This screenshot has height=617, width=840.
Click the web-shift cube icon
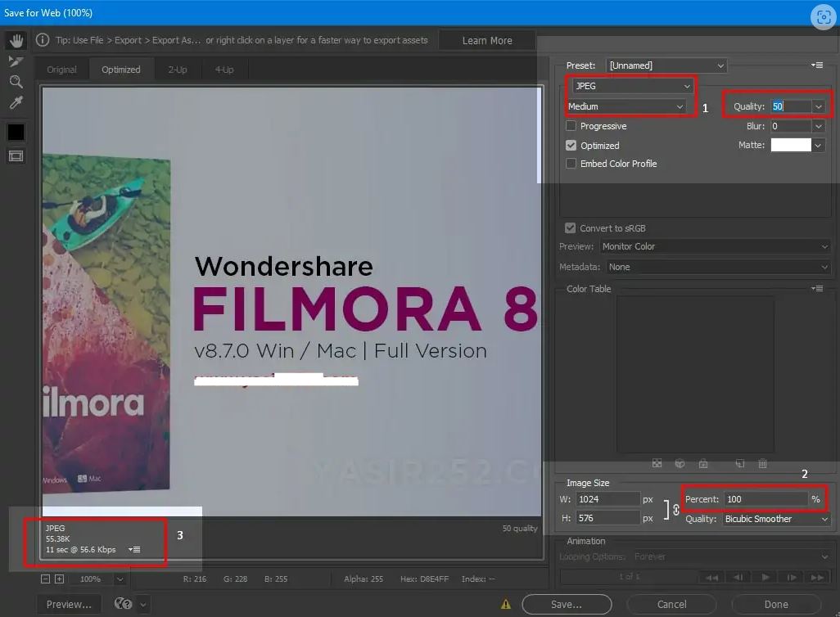(x=680, y=463)
